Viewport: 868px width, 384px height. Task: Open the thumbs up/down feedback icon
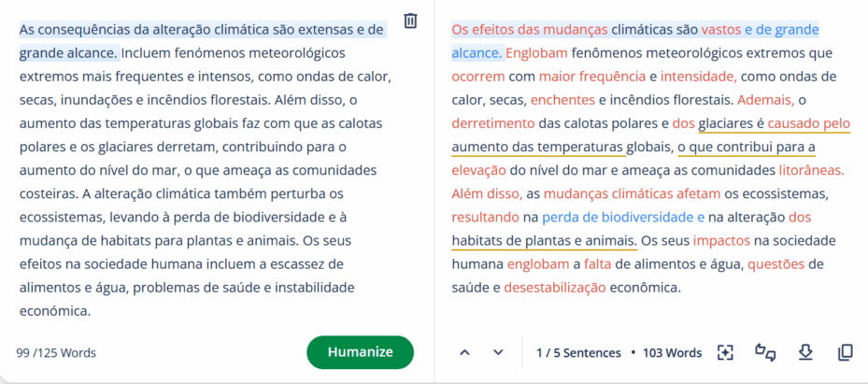(765, 352)
